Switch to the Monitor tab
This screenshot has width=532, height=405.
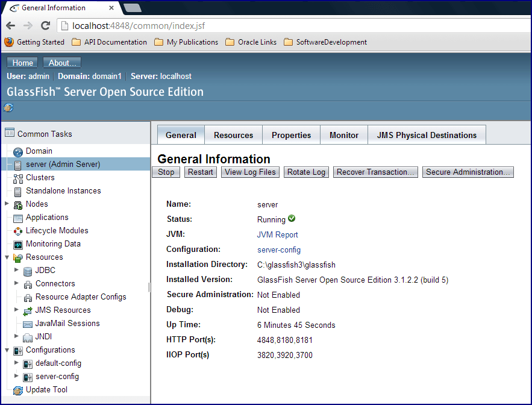[343, 134]
